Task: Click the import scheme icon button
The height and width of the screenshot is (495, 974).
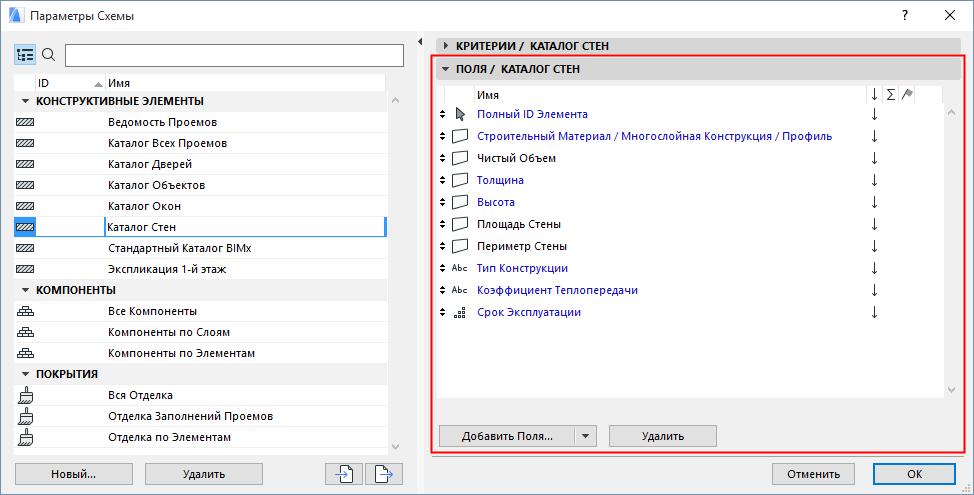Action: click(x=344, y=474)
